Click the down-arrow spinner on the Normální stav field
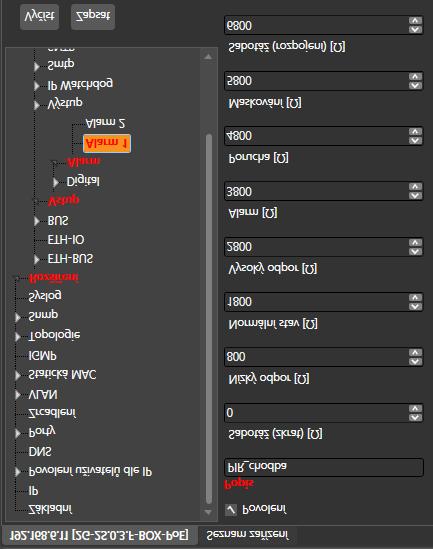 (415, 306)
